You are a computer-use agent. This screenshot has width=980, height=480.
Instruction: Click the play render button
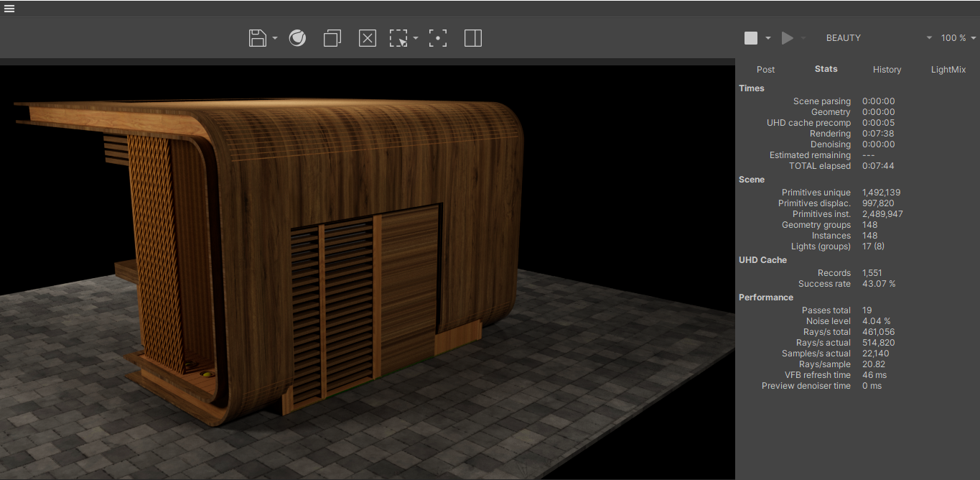click(788, 38)
